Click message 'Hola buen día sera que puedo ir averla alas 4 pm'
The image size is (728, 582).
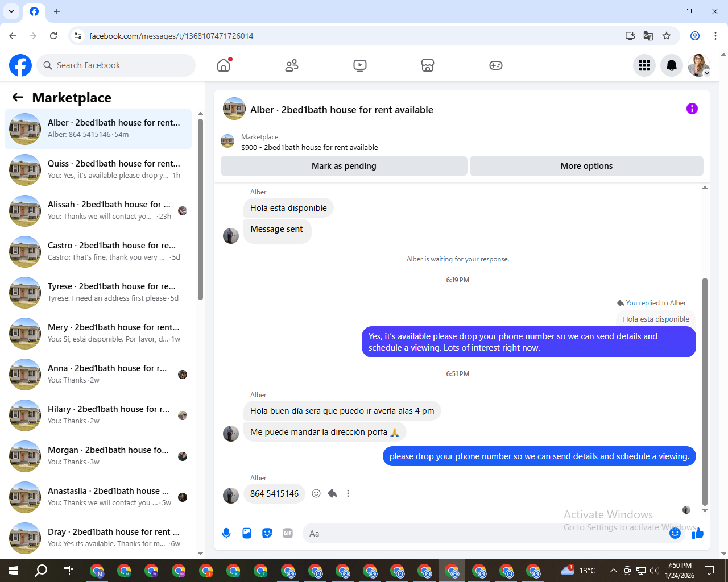[x=342, y=411]
